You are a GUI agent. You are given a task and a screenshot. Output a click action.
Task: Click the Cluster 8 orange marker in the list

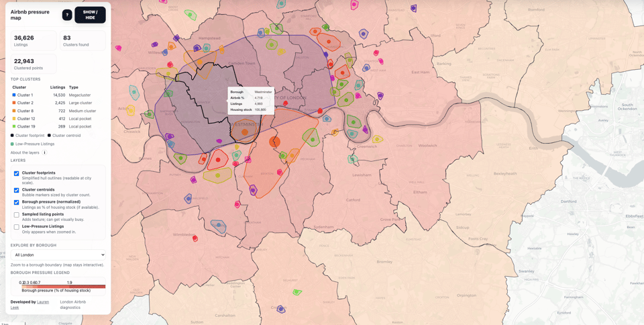coord(13,111)
